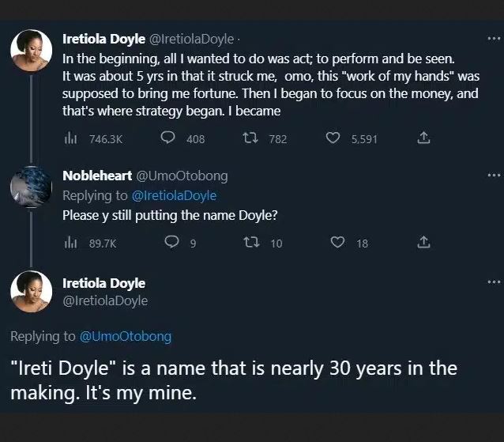Like the tweet with 5,591 likes
The width and height of the screenshot is (504, 442).
[333, 138]
